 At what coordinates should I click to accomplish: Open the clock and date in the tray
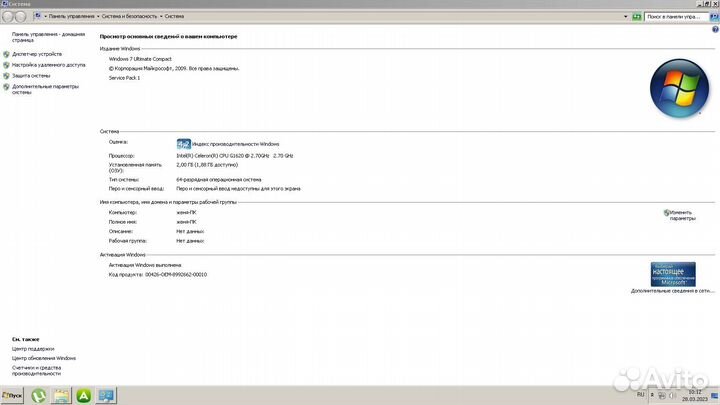coord(694,395)
